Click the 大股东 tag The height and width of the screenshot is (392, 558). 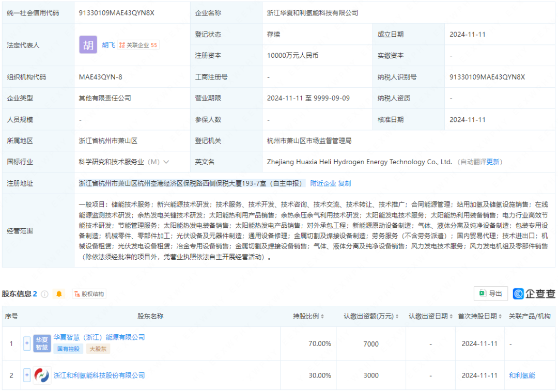tap(98, 349)
